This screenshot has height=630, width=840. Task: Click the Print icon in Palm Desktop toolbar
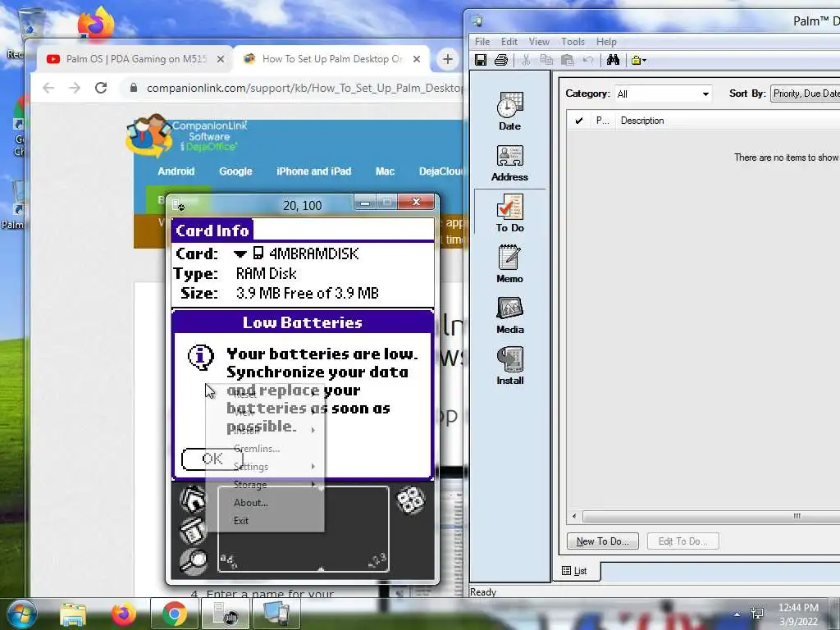point(501,60)
